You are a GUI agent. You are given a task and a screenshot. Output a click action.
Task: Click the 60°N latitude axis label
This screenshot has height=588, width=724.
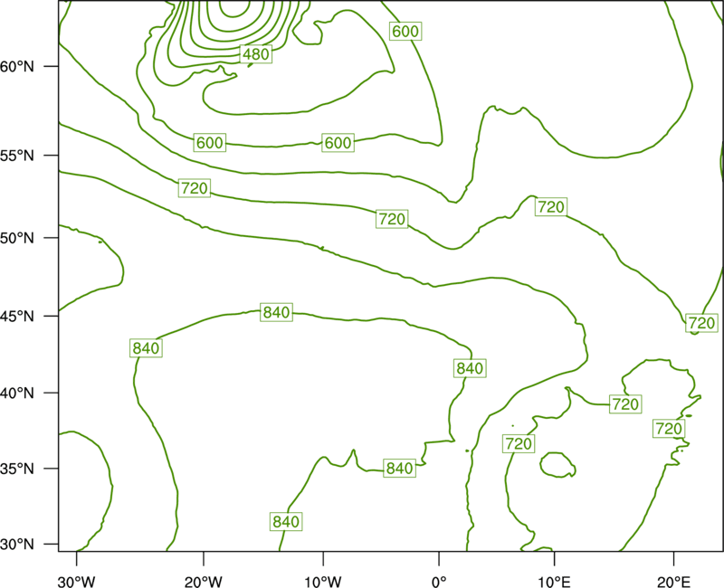pyautogui.click(x=17, y=66)
